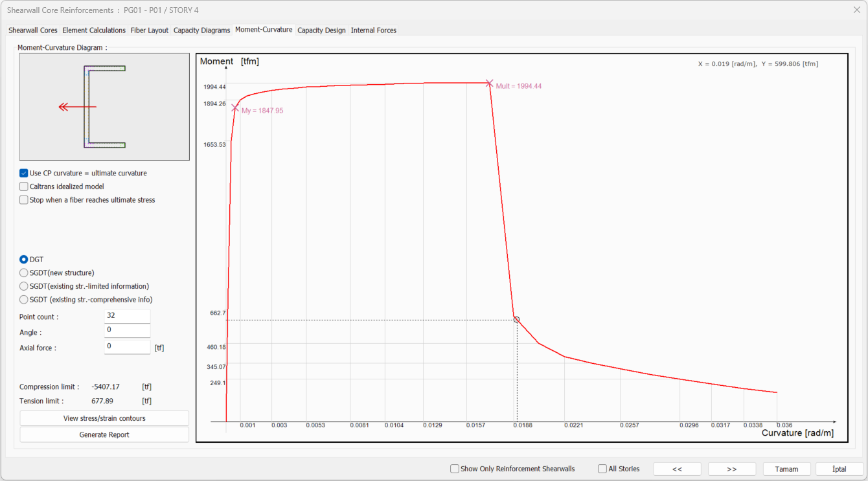Screen dimensions: 868x481
Task: Click the Tension limit value 677.89
Action: (x=102, y=401)
